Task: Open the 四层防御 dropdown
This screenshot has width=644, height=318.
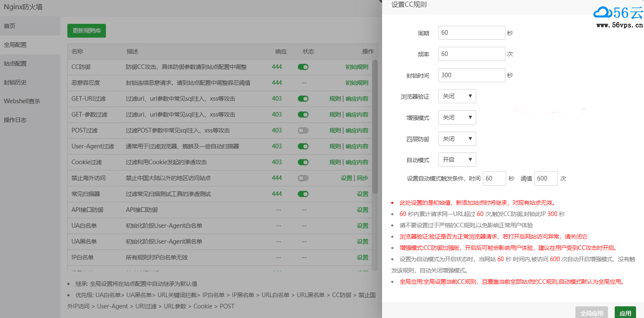Action: (x=457, y=139)
